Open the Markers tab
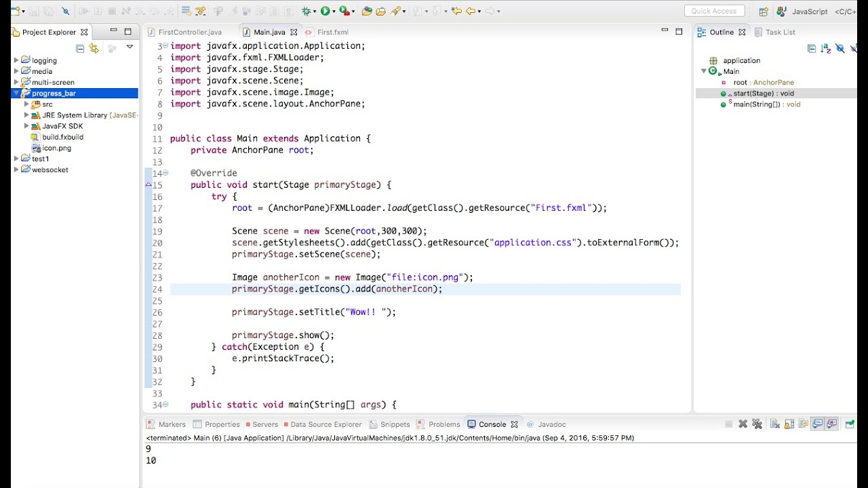The width and height of the screenshot is (868, 488). click(x=165, y=424)
